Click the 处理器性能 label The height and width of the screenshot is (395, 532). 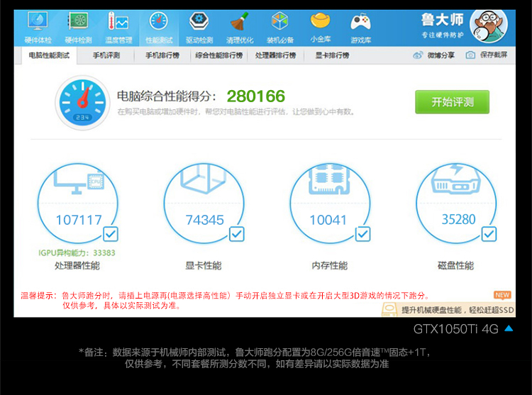(77, 265)
